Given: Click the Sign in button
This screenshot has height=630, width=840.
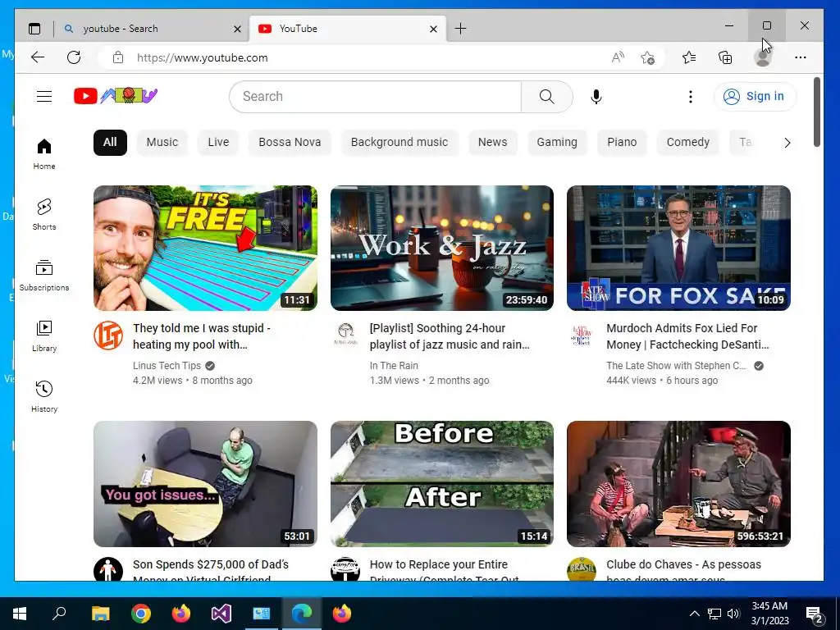Looking at the screenshot, I should click(755, 97).
